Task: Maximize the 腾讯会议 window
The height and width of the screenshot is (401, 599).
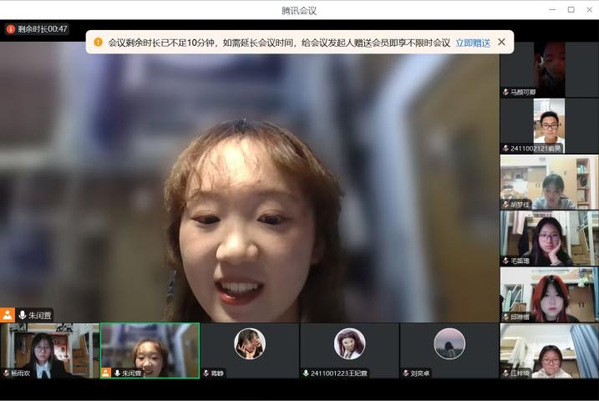Action: click(x=571, y=10)
